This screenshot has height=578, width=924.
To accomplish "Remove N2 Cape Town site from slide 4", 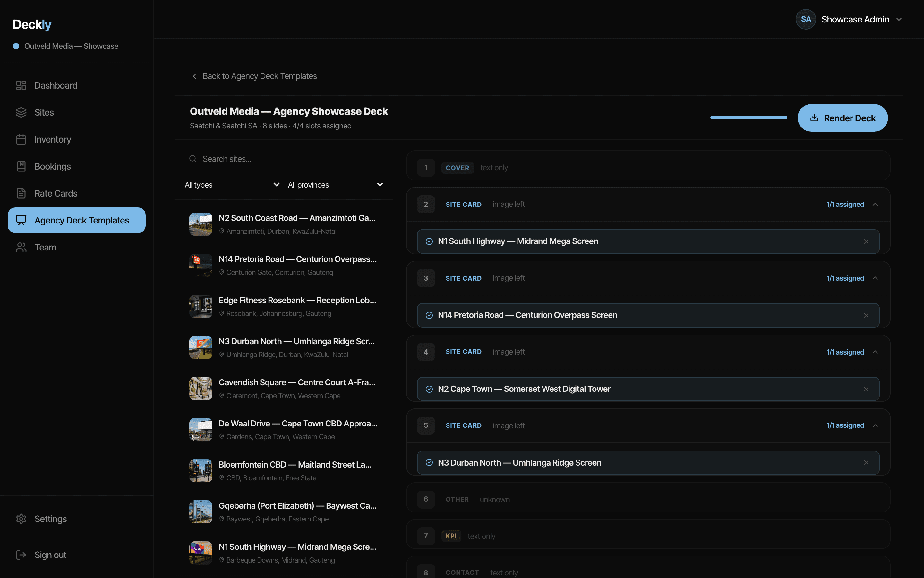I will [866, 389].
